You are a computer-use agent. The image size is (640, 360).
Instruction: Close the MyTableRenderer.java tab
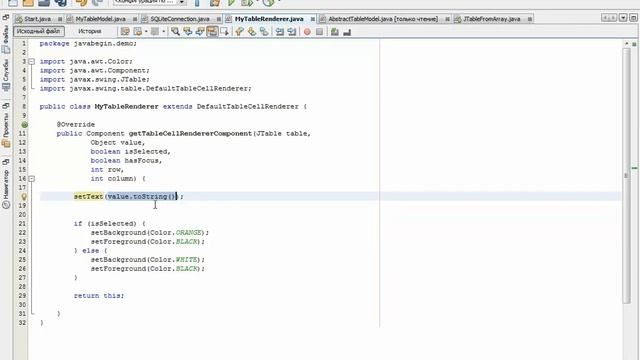tap(313, 19)
